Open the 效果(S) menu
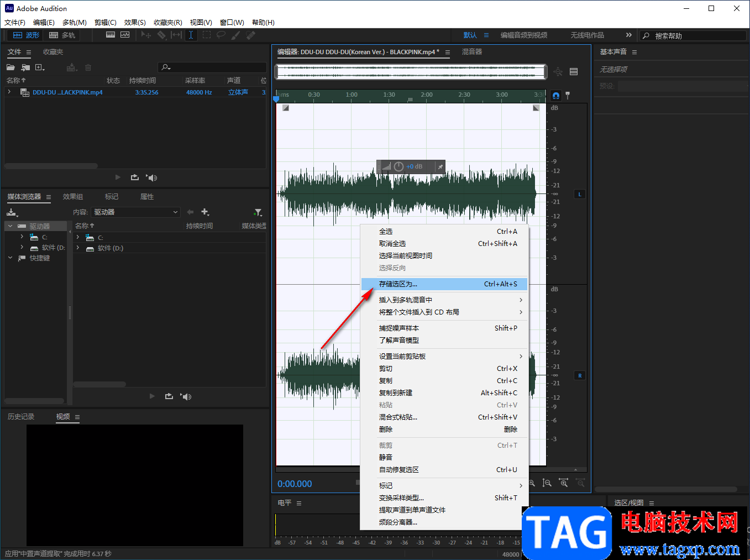750x560 pixels. tap(135, 23)
